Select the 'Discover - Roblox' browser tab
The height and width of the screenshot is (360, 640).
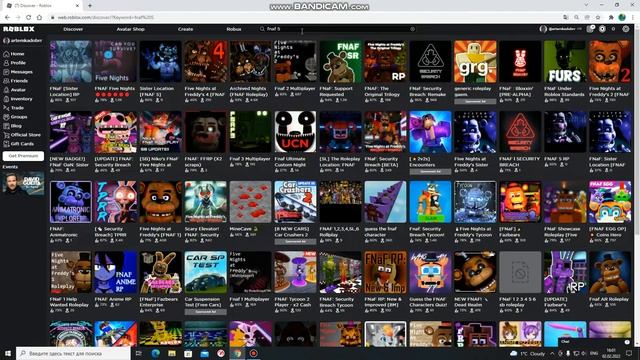point(42,6)
